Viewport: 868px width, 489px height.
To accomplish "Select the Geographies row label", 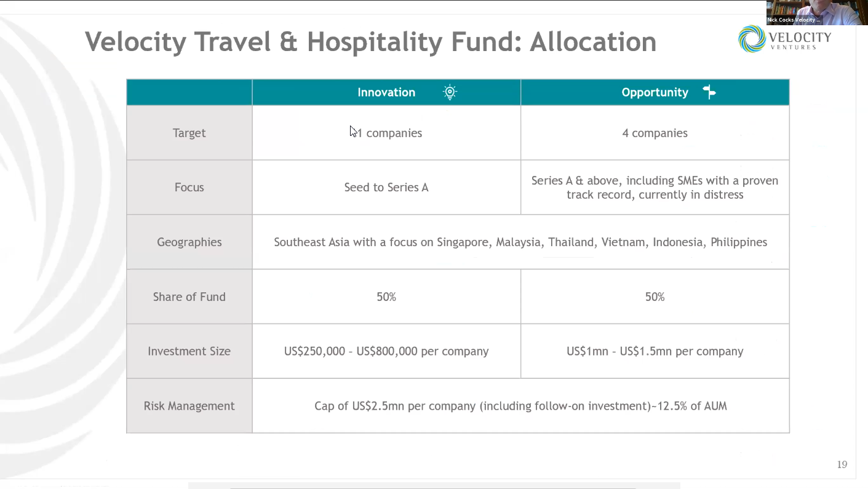I will 189,242.
